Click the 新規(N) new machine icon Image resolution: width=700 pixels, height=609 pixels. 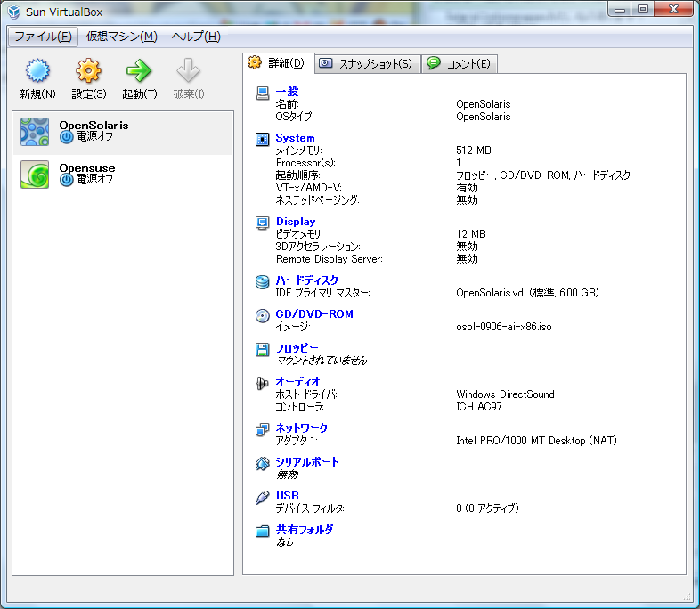(37, 70)
